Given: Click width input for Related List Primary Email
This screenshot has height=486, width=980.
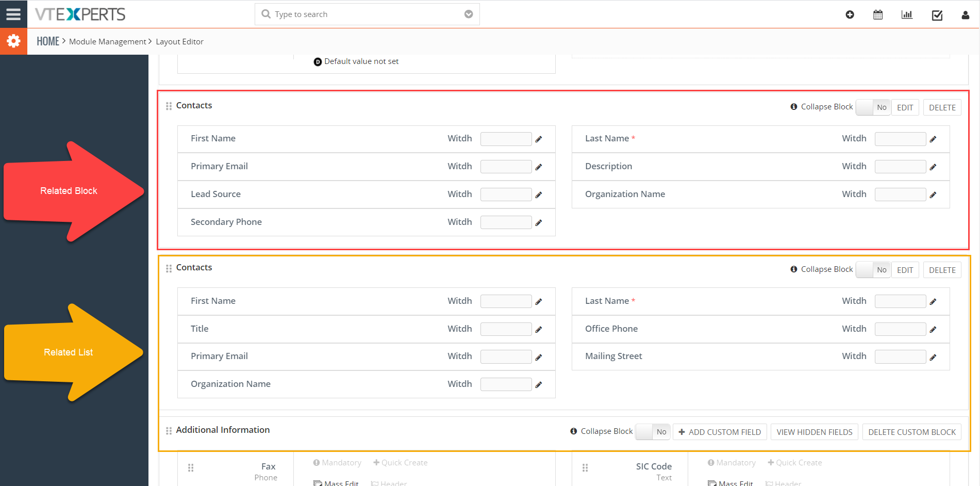Looking at the screenshot, I should (x=506, y=357).
